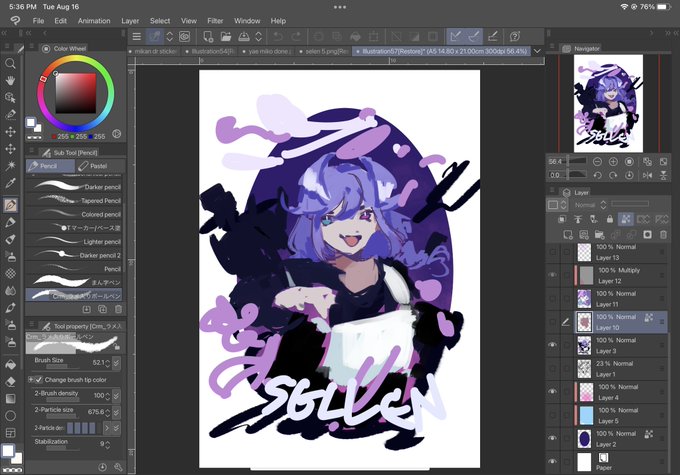Select Layer 1 at 23% opacity
Image resolution: width=680 pixels, height=475 pixels.
point(621,368)
